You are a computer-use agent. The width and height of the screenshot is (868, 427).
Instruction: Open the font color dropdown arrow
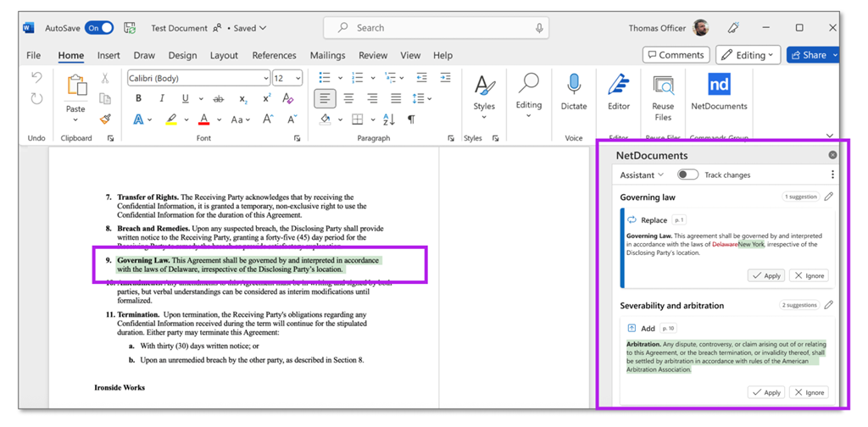click(220, 119)
